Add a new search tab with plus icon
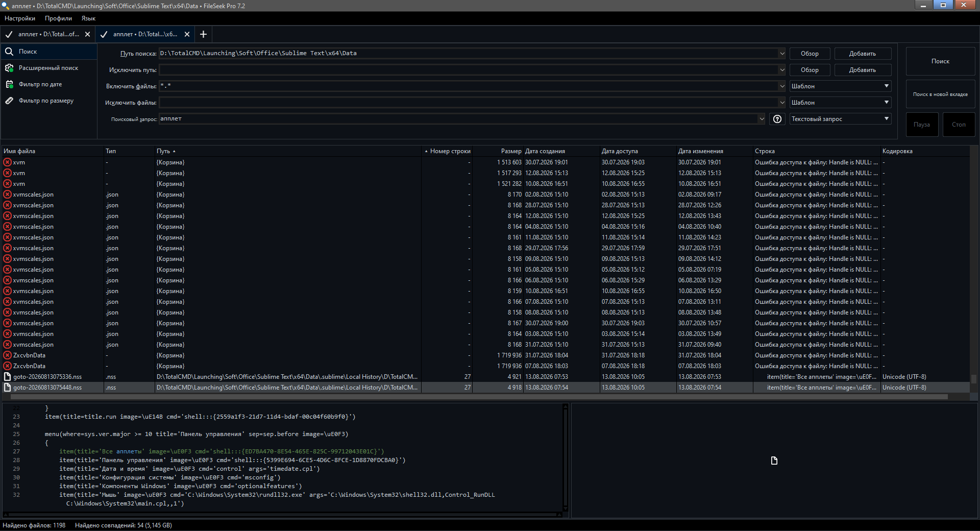 pyautogui.click(x=203, y=34)
